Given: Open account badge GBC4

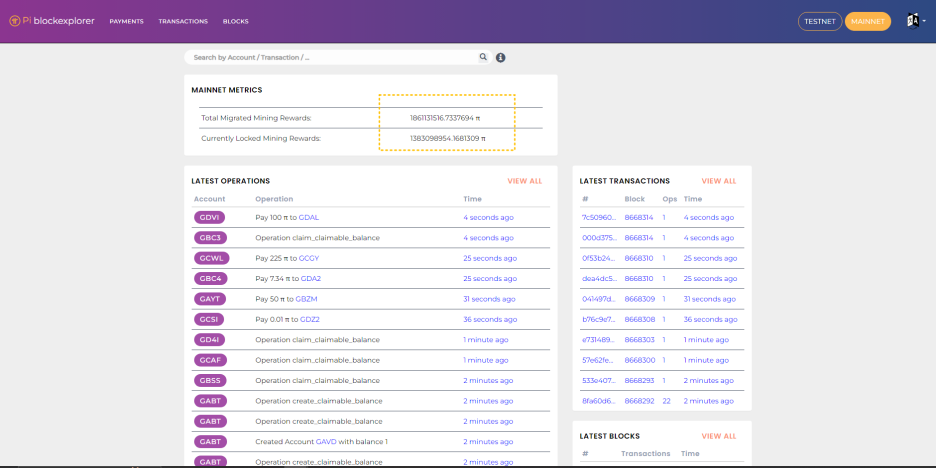Looking at the screenshot, I should [x=211, y=278].
